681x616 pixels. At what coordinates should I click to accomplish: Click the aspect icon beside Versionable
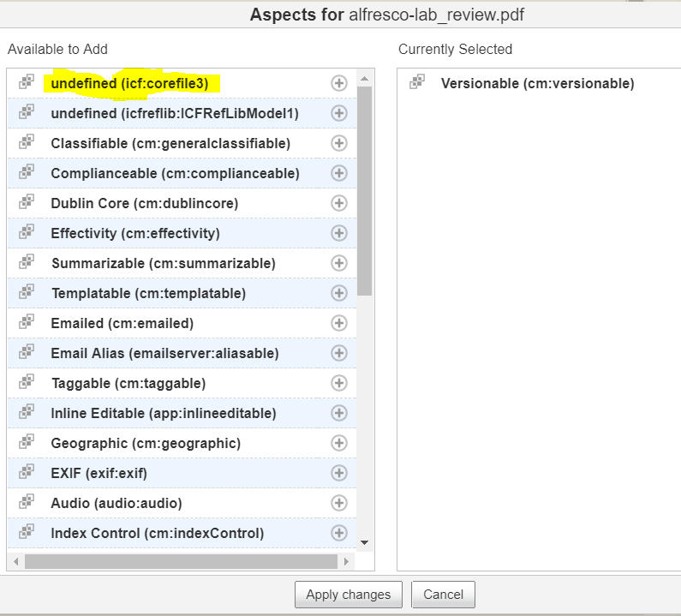(x=417, y=81)
